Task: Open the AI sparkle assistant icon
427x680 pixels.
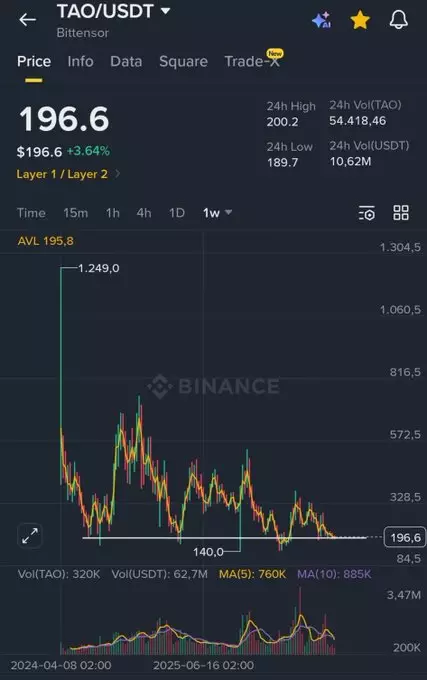Action: 322,20
